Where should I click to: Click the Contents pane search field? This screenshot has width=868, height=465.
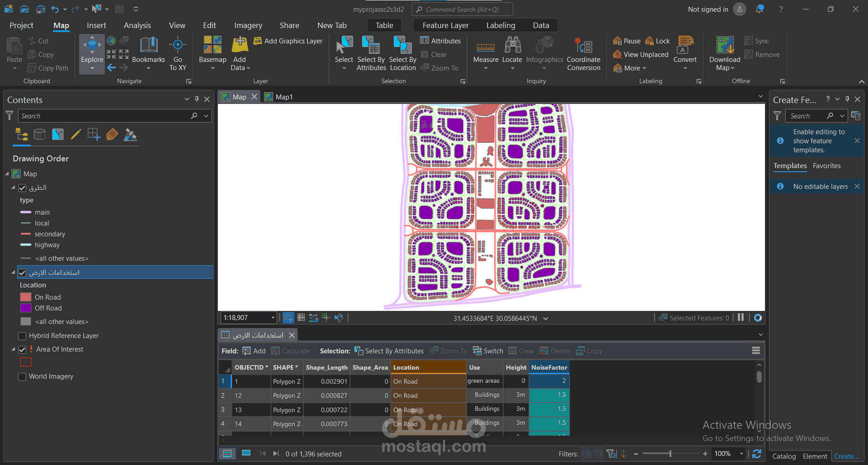tap(104, 116)
